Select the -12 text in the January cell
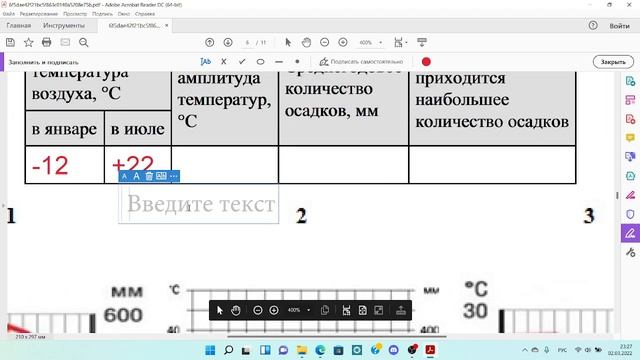The width and height of the screenshot is (640, 360). click(x=50, y=166)
